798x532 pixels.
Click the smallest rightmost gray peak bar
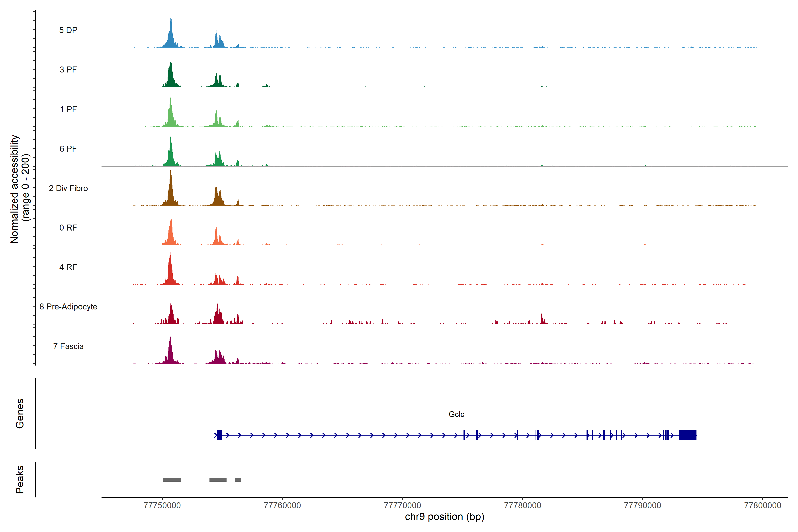(x=238, y=480)
